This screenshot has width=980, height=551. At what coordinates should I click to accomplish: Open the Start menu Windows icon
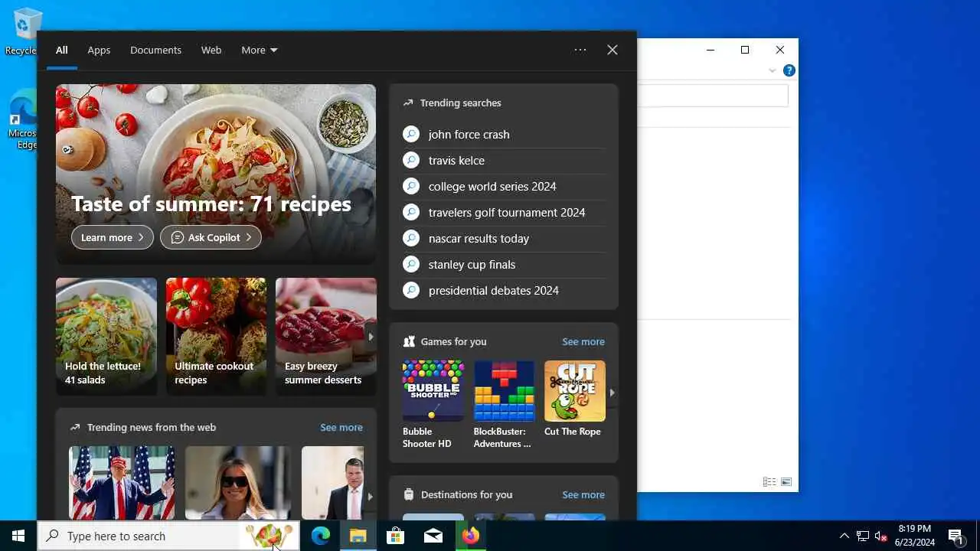pos(18,536)
